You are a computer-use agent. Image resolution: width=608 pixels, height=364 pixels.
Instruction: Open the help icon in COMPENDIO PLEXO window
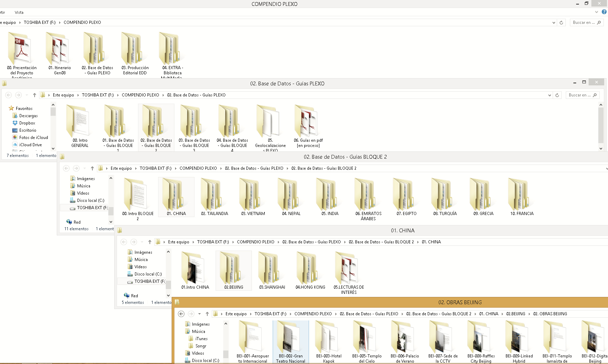(604, 12)
